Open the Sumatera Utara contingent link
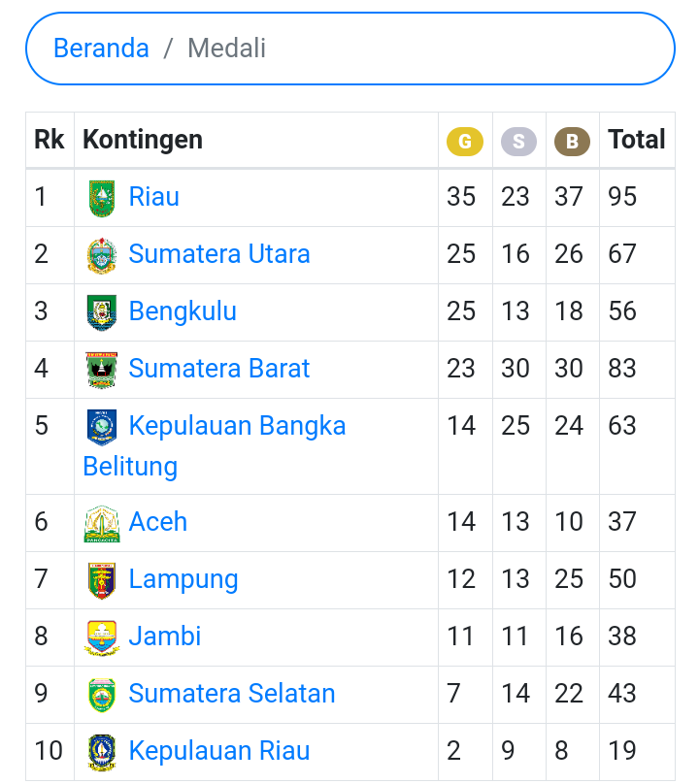This screenshot has height=784, width=699. (x=219, y=254)
